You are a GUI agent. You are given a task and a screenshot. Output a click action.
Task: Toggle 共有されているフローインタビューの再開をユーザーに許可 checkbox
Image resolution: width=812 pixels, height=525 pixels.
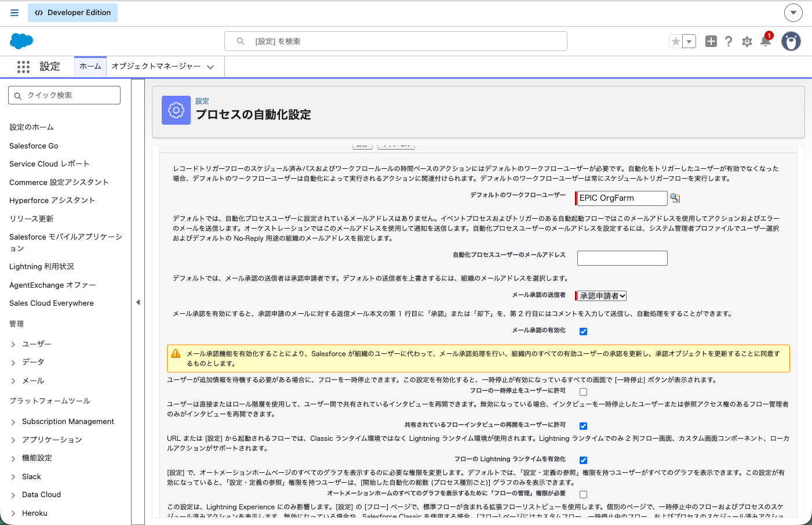click(583, 426)
